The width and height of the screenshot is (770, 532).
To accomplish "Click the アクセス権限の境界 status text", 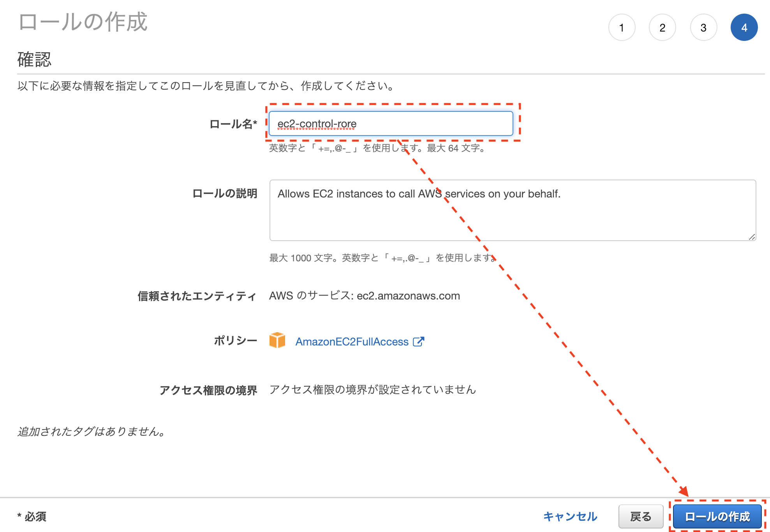I will (x=372, y=389).
